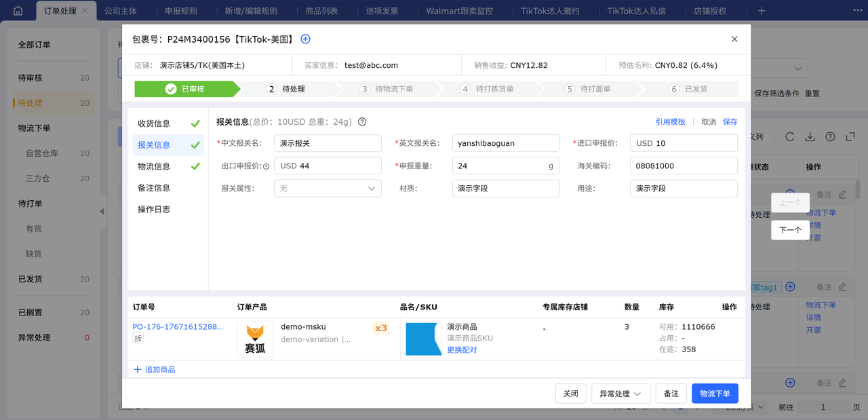Viewport: 868px width, 420px height.
Task: Close the package detail dialog
Action: pyautogui.click(x=734, y=39)
